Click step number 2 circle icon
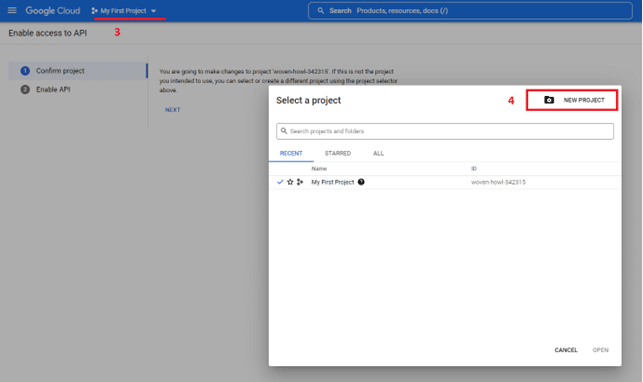The height and width of the screenshot is (382, 643). coord(25,89)
